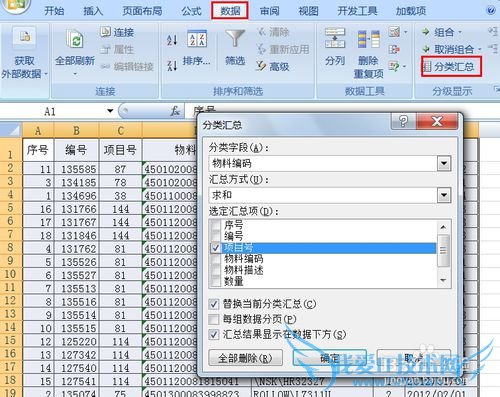Toggle 汇总结果显示在数据下方 checkbox
Image resolution: width=500 pixels, height=397 pixels.
tap(214, 334)
